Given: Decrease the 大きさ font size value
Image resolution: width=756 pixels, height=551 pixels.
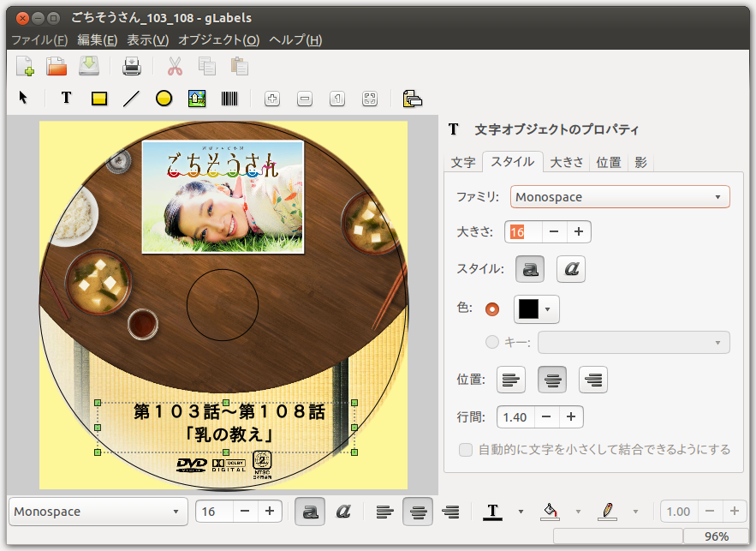Looking at the screenshot, I should point(554,232).
